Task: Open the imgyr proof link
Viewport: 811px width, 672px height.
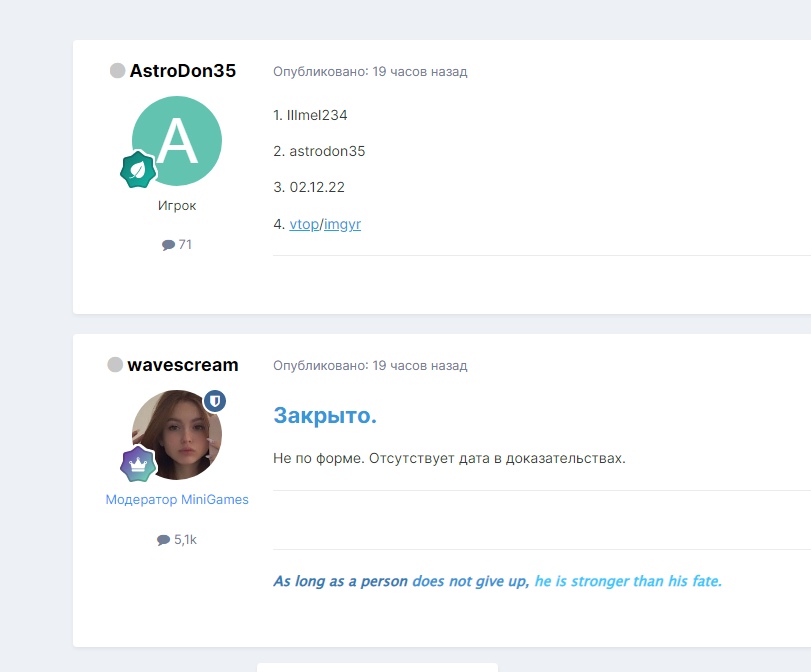Action: pyautogui.click(x=342, y=225)
